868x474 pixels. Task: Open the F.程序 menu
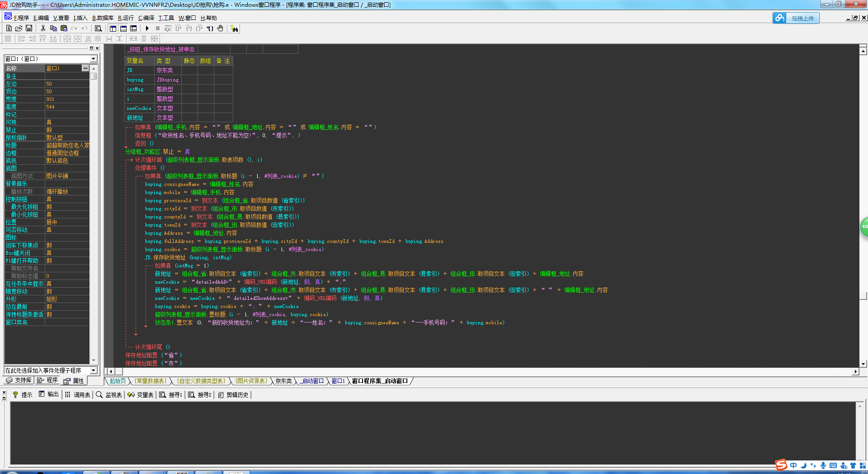coord(21,18)
